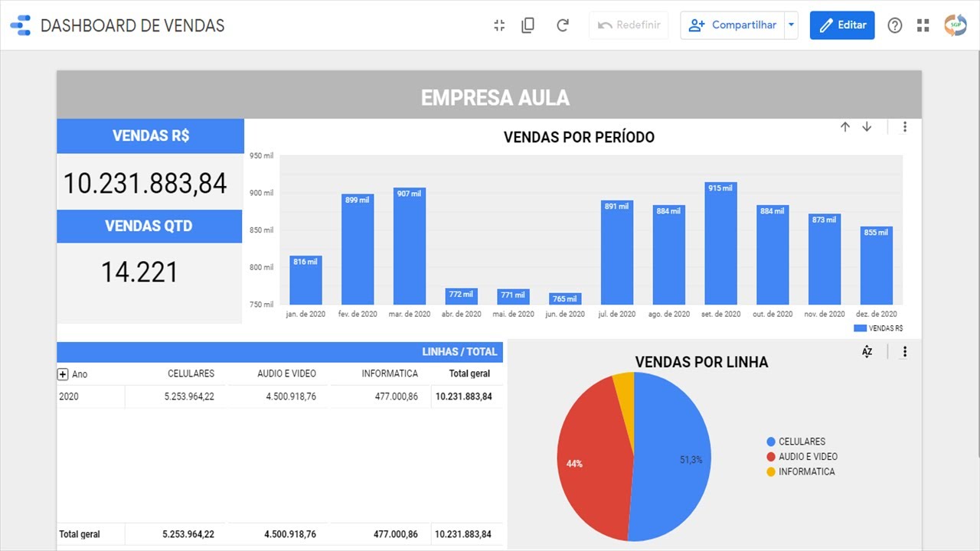This screenshot has width=980, height=551.
Task: Open more options for Vendas por Linha chart
Action: 905,352
